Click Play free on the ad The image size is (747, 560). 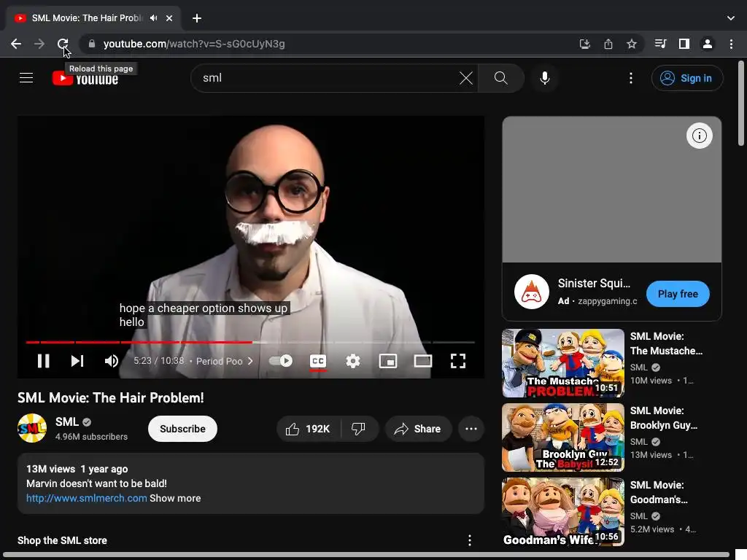678,294
